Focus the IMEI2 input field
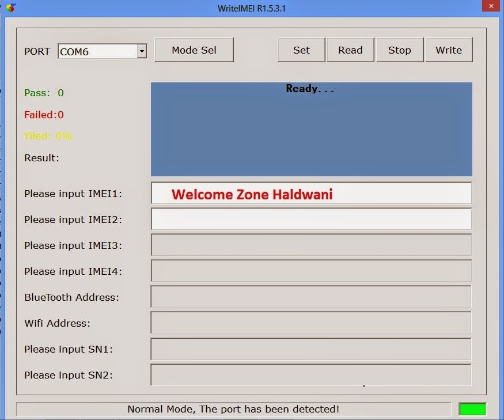 point(311,219)
